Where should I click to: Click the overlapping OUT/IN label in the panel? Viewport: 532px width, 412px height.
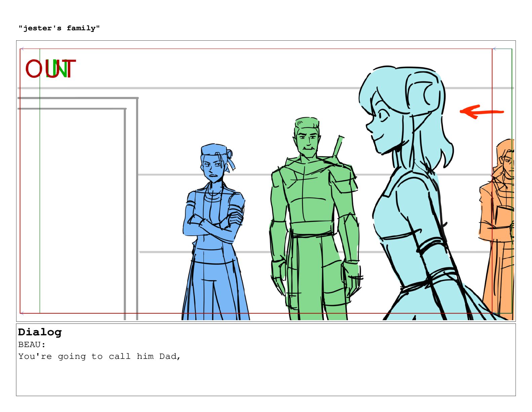[x=51, y=69]
